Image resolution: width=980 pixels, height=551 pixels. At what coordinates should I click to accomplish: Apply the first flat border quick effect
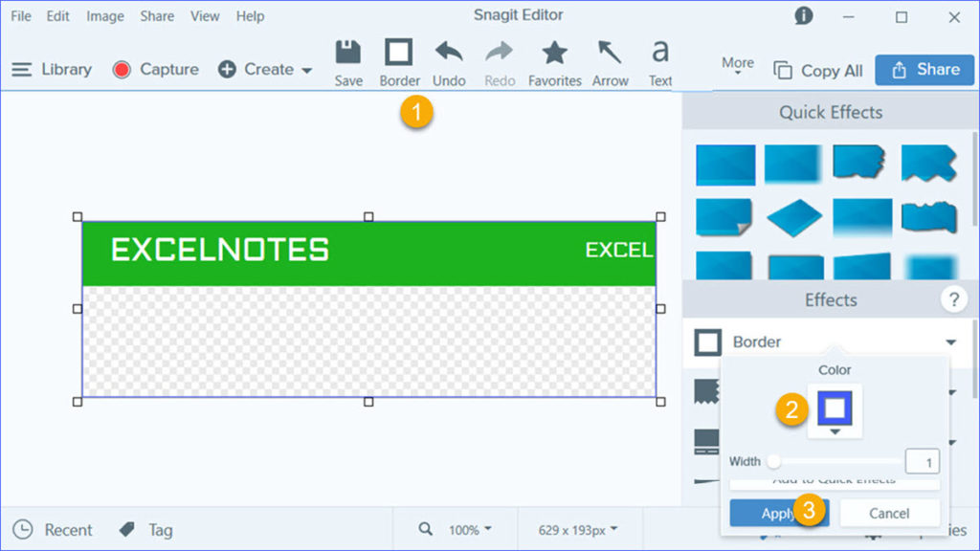tap(725, 165)
